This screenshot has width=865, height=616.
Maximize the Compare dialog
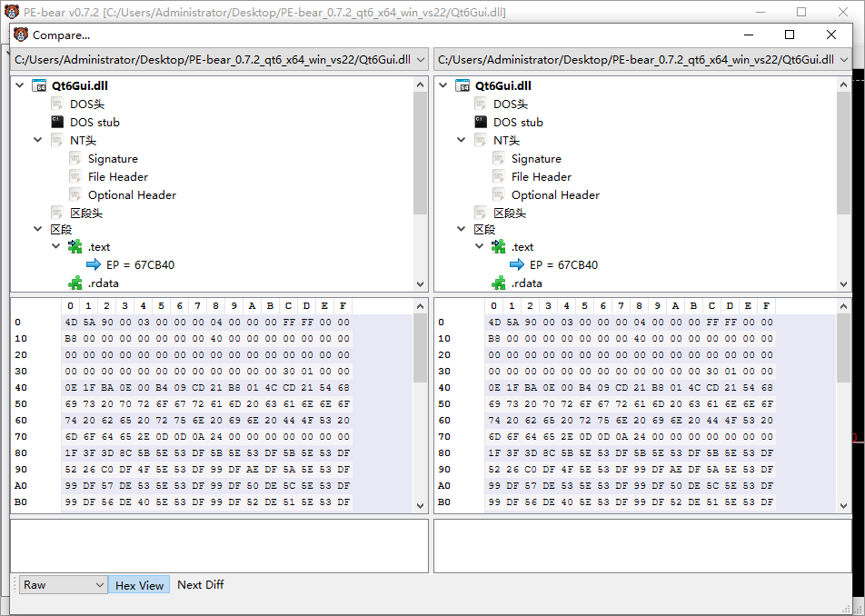click(790, 35)
